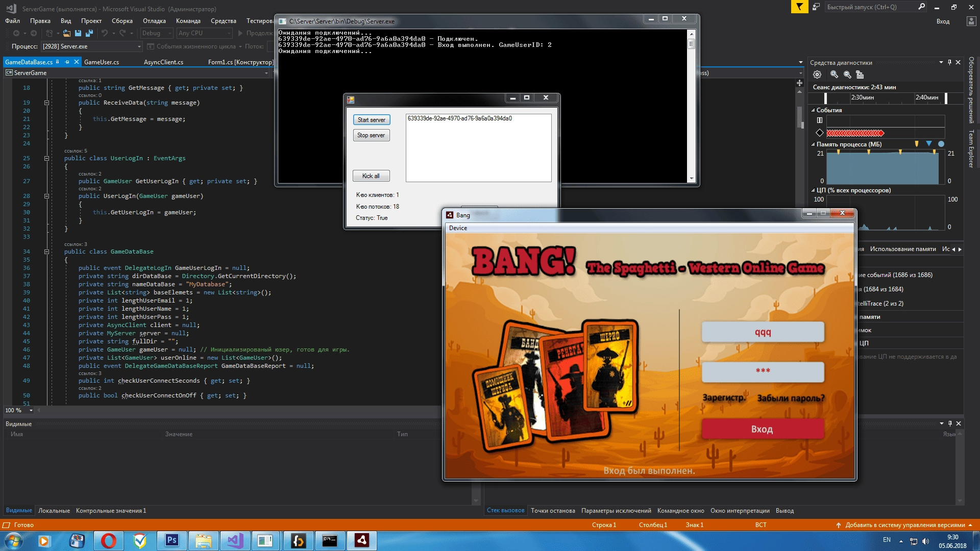This screenshot has width=980, height=551.
Task: Click the New Project toolbar icon
Action: (x=50, y=33)
